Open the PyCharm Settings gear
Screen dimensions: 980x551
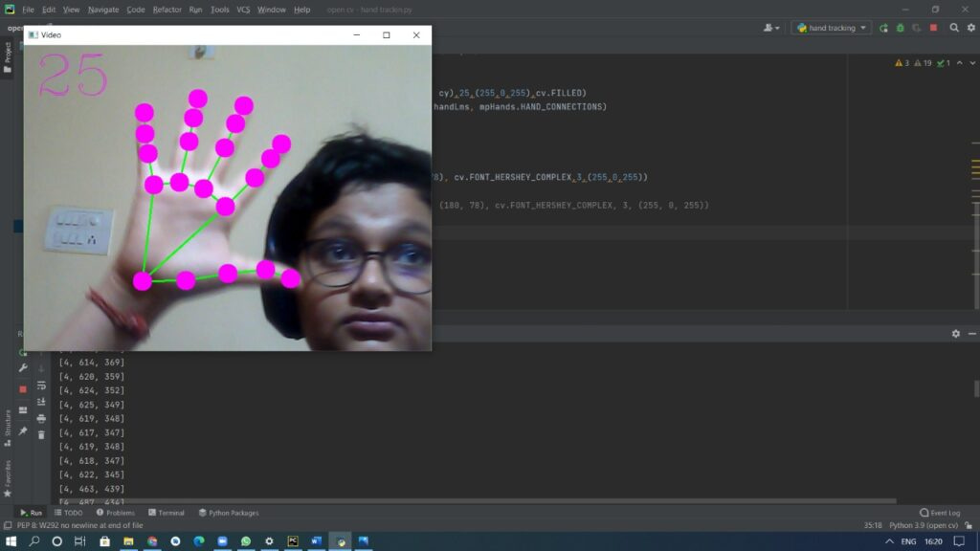pos(971,28)
